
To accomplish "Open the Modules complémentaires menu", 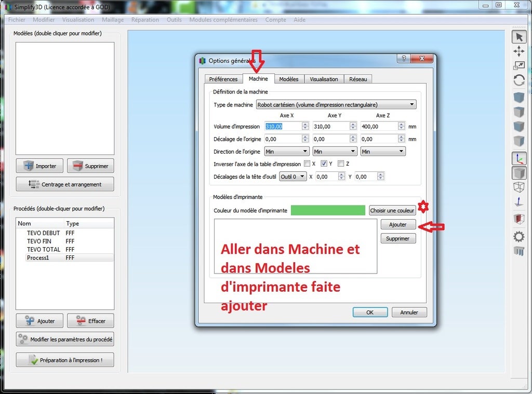I will click(223, 20).
